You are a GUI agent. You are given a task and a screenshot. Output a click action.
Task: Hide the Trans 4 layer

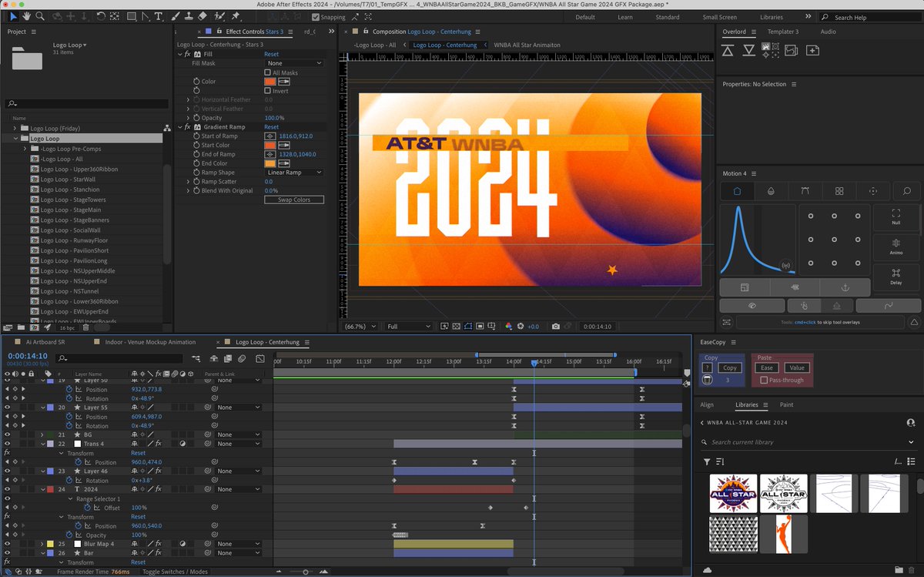click(8, 444)
